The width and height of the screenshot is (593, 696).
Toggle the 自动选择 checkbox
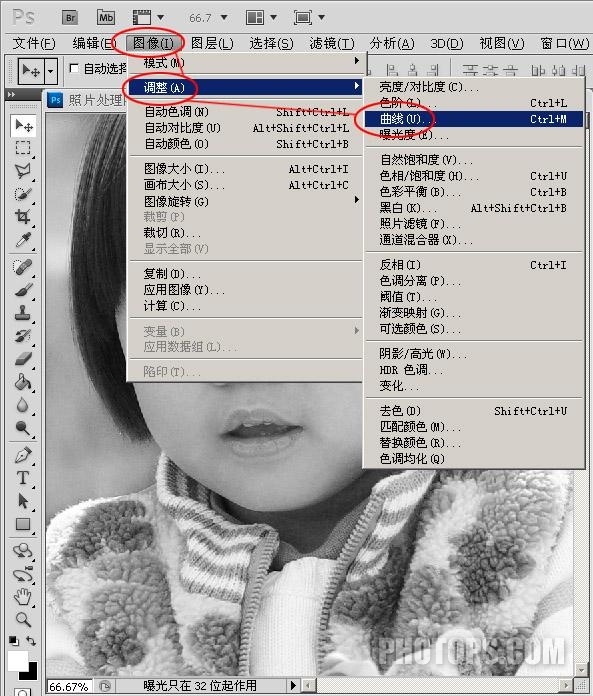pos(74,68)
